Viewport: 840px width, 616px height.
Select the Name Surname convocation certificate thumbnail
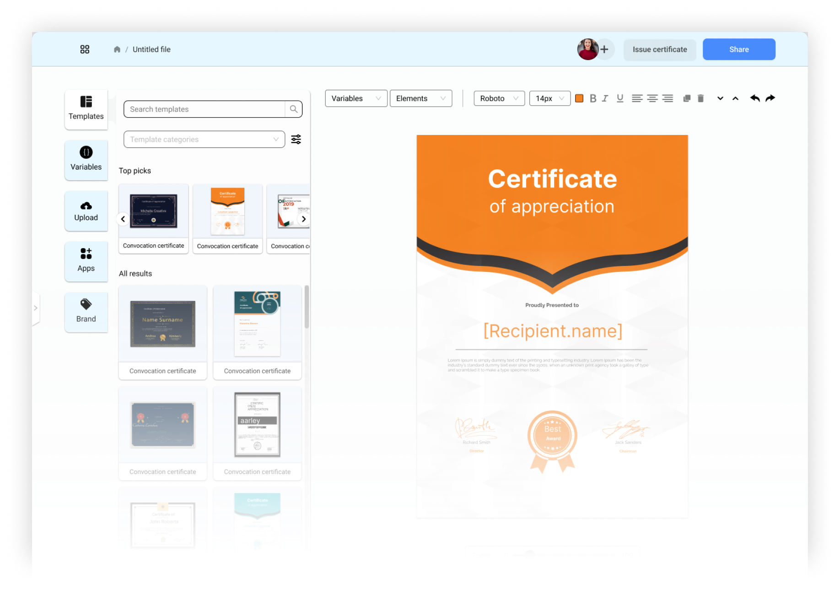163,324
